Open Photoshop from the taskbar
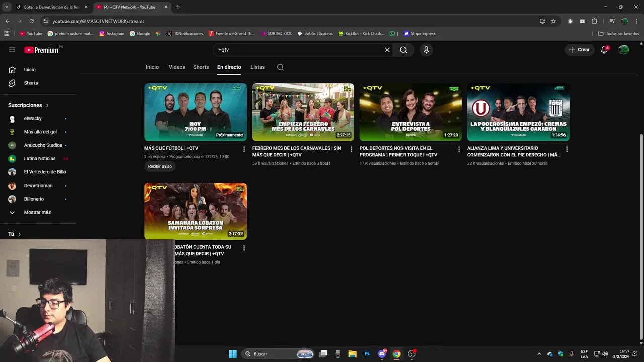Image resolution: width=644 pixels, height=362 pixels. [367, 354]
